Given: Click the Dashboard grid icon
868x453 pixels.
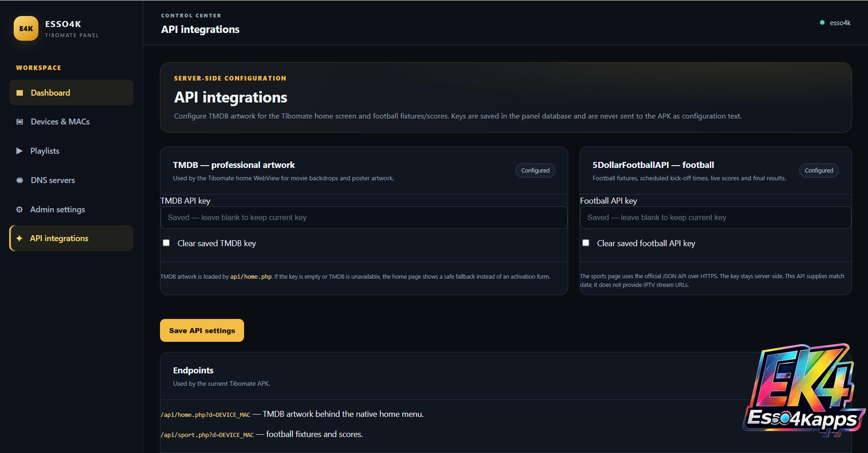Looking at the screenshot, I should coord(20,93).
